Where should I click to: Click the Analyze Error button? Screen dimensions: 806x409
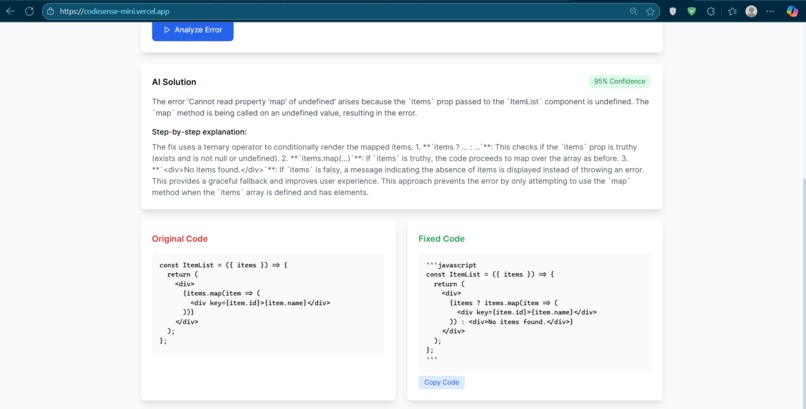(x=193, y=30)
